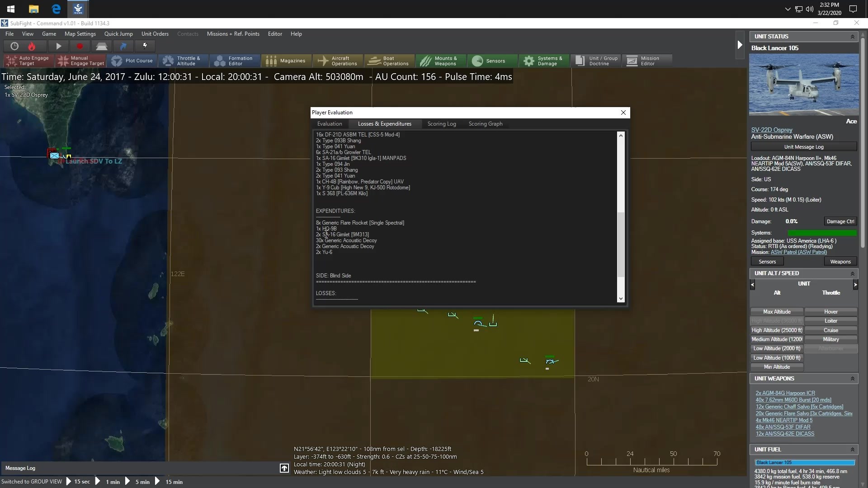Screen dimensions: 868x488
Task: Open the Editor menu
Action: (275, 34)
